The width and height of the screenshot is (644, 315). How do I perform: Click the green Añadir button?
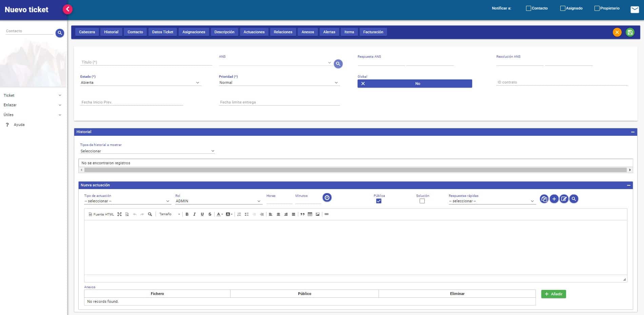(x=553, y=294)
